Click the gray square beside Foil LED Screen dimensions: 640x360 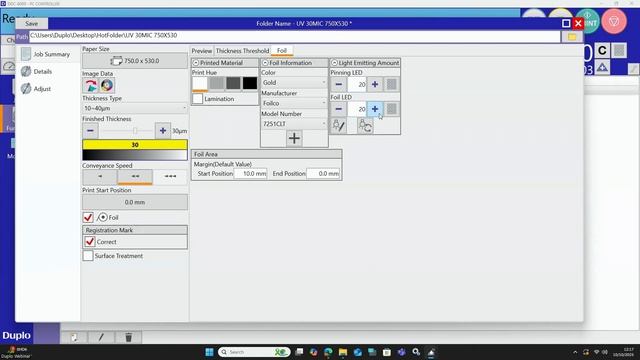391,109
